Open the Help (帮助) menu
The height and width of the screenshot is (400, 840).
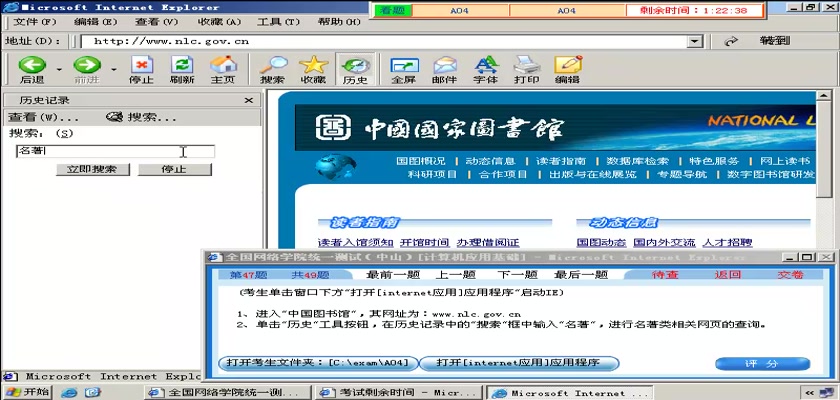339,22
